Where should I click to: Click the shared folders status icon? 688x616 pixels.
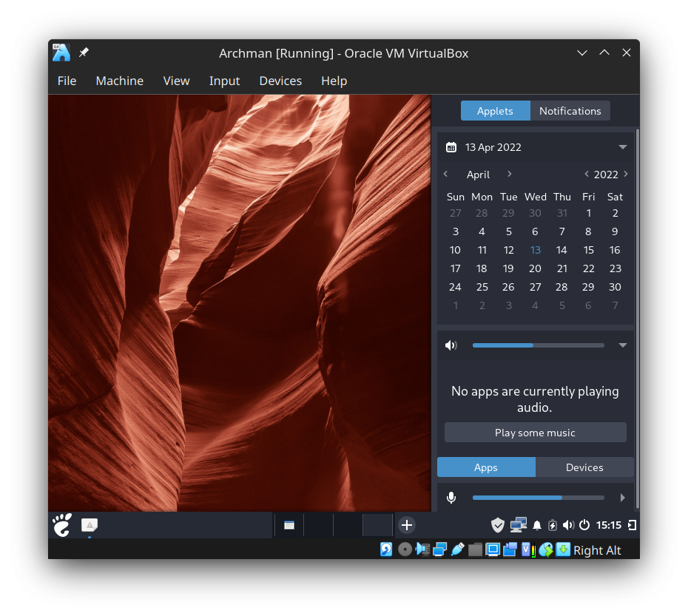coord(475,549)
